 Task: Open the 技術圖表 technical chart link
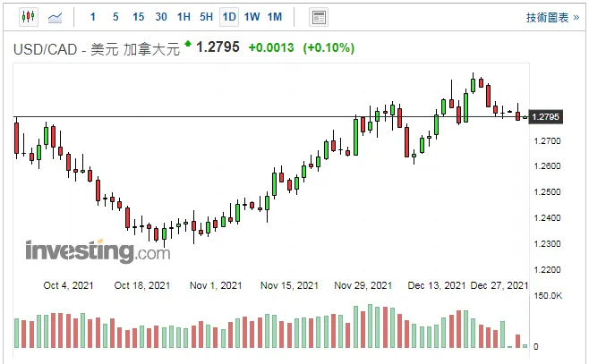[x=552, y=17]
